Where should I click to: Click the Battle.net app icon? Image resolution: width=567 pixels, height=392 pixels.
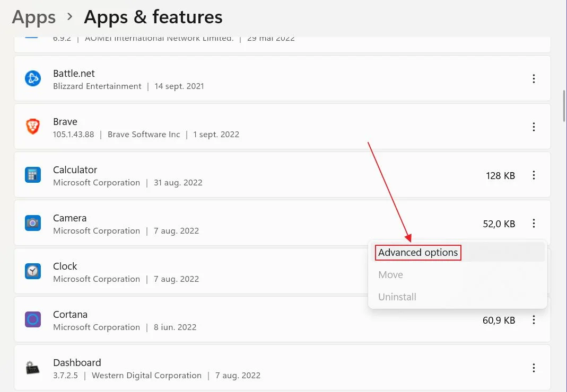point(32,78)
